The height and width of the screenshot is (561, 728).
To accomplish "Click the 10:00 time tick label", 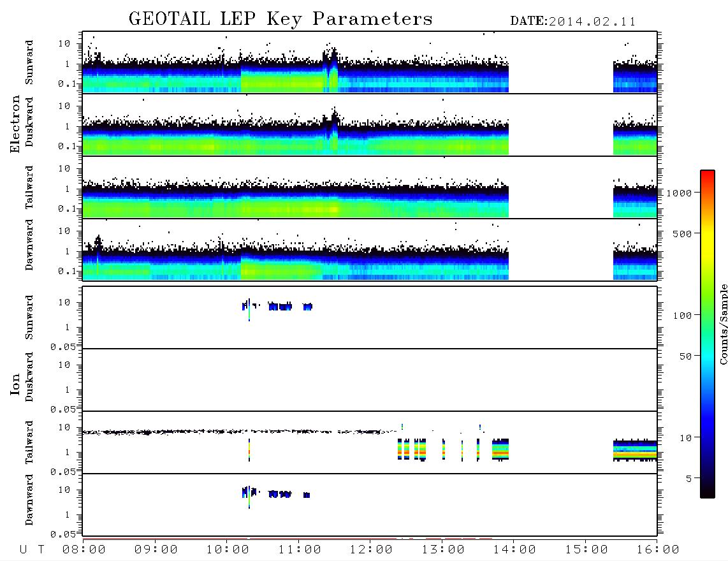I will coord(228,550).
